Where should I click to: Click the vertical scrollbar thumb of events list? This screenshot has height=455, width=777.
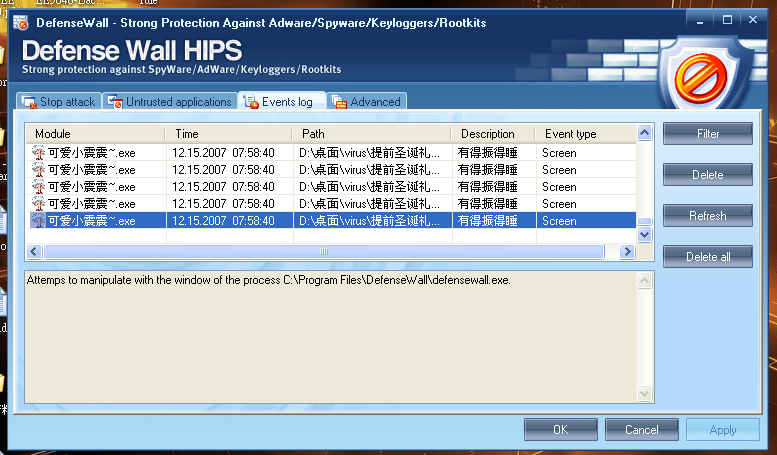tap(644, 222)
